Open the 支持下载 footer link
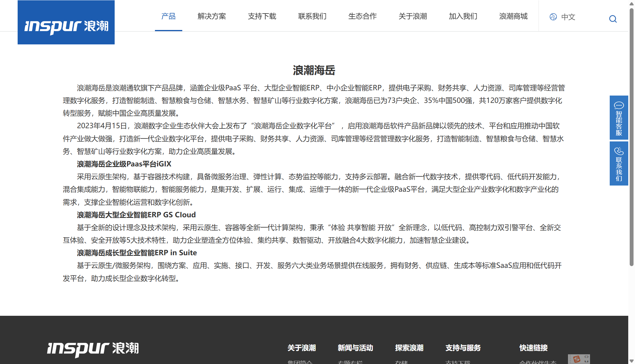This screenshot has height=364, width=635. click(457, 362)
